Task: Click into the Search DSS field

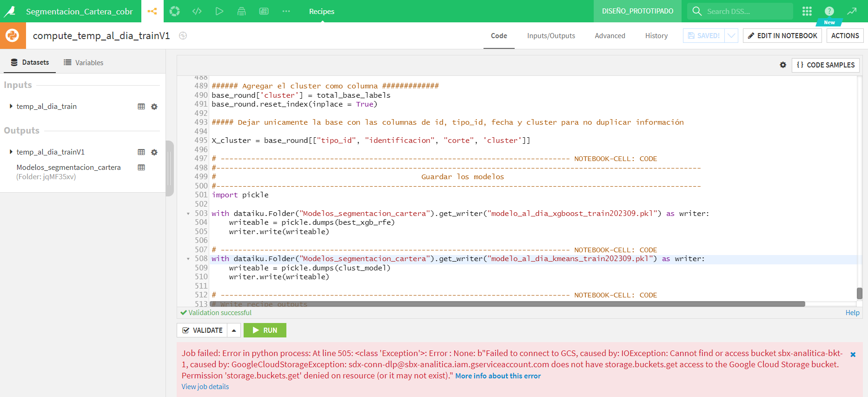Action: (740, 11)
